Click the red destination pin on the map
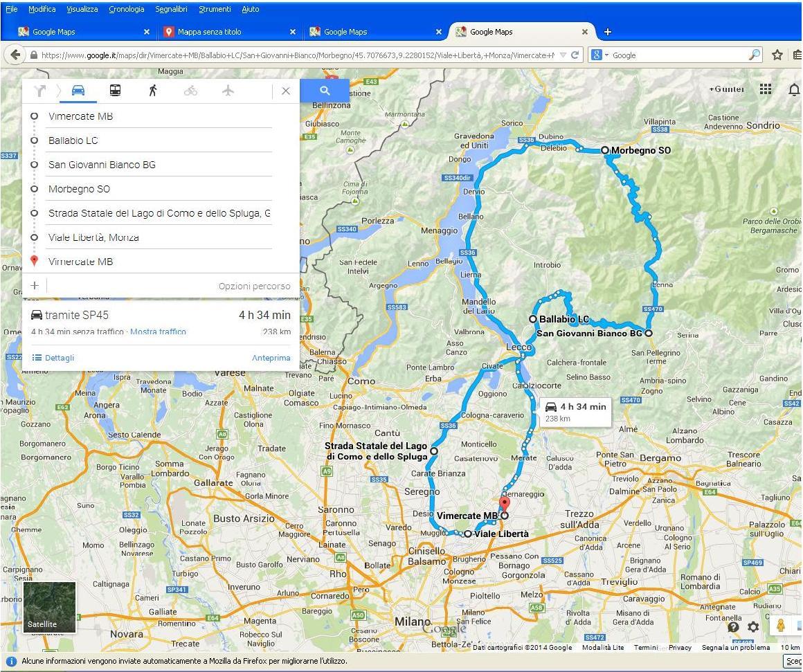The width and height of the screenshot is (803, 672). 505,504
